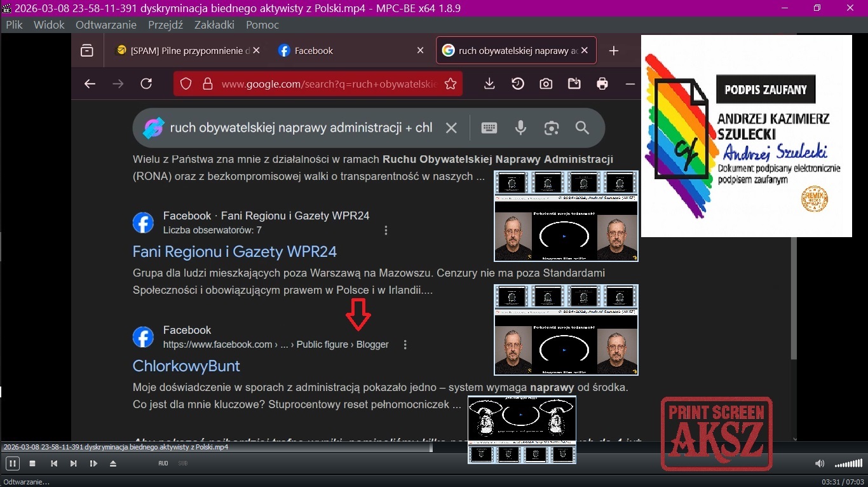This screenshot has width=868, height=487.
Task: Open the Widok menu
Action: point(49,25)
